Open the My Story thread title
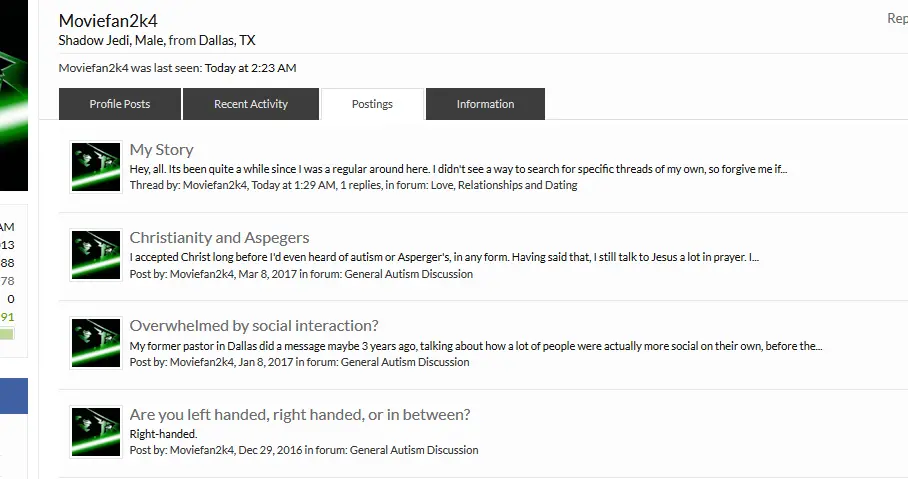Viewport: 908px width, 479px height. pyautogui.click(x=161, y=150)
